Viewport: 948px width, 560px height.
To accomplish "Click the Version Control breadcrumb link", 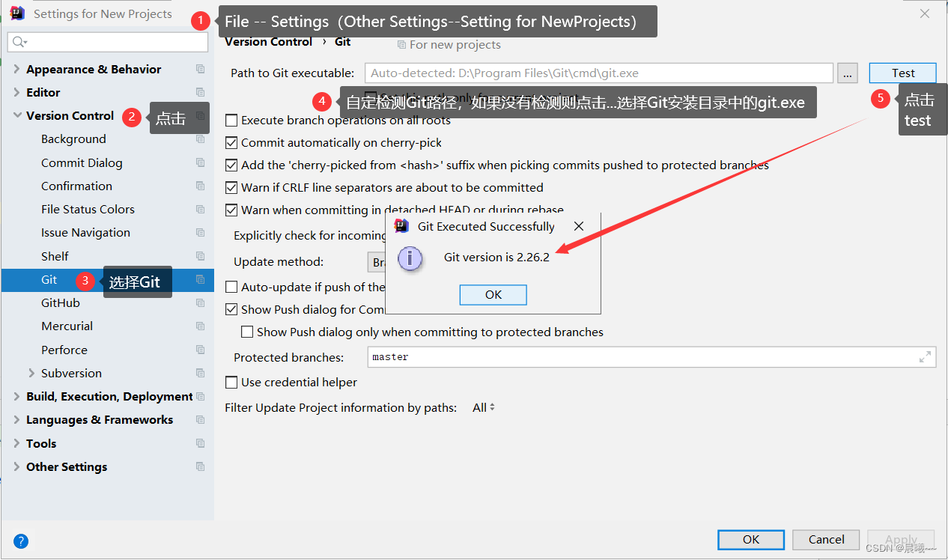I will point(269,42).
